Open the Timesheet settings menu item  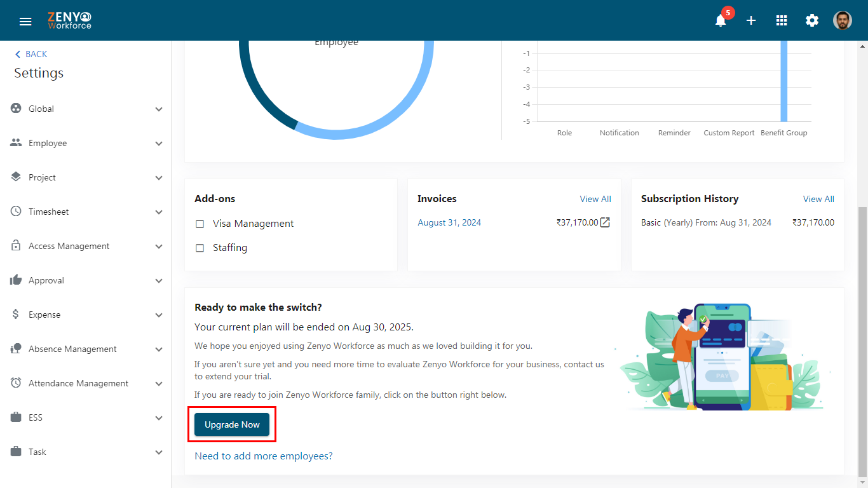pyautogui.click(x=86, y=212)
